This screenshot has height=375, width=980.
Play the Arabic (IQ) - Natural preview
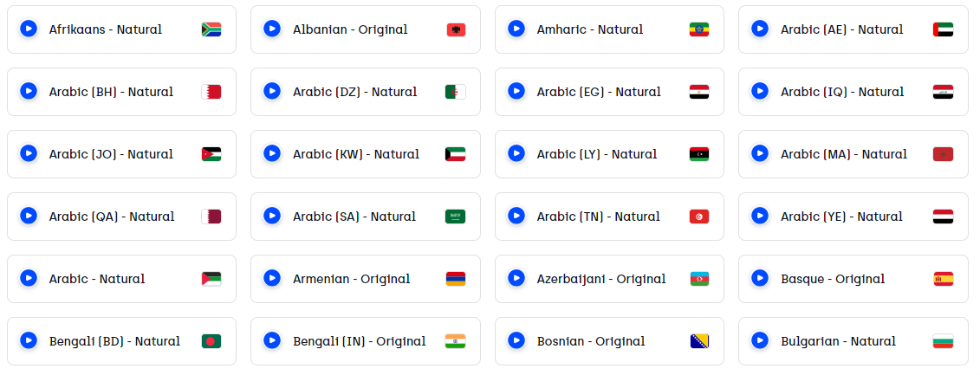pos(759,91)
